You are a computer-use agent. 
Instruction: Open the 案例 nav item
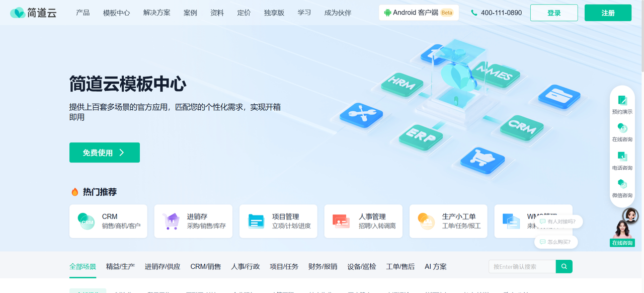(190, 13)
